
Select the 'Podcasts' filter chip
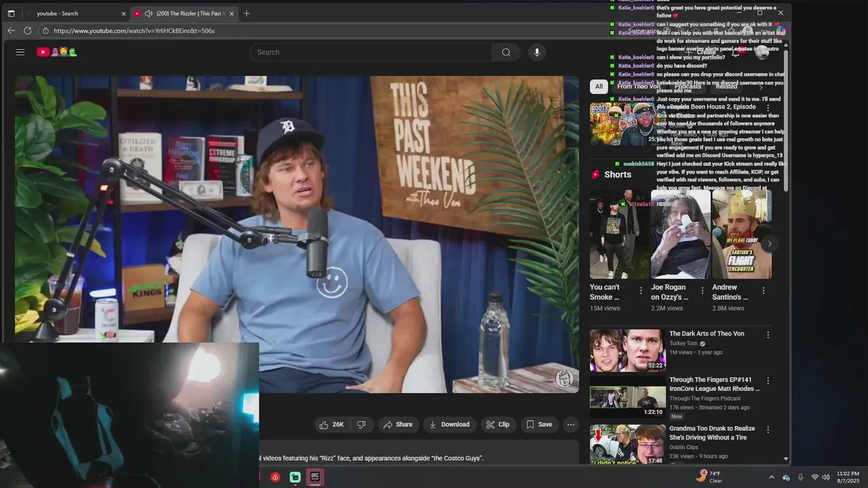click(688, 87)
